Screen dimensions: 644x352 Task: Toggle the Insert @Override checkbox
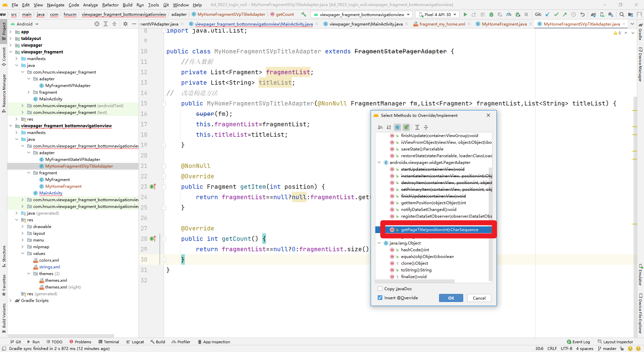(380, 298)
